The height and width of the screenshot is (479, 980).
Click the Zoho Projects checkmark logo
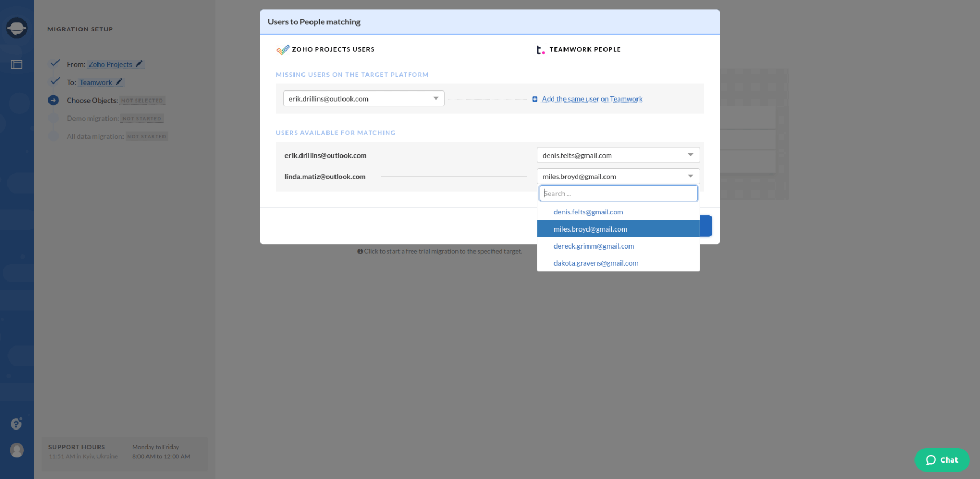point(283,50)
